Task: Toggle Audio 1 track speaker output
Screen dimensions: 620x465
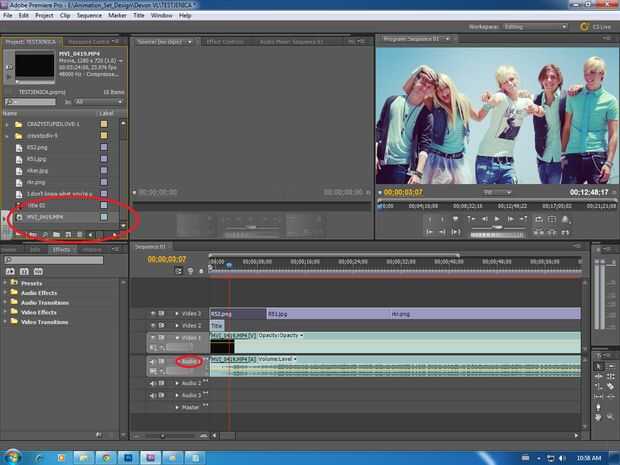Action: [153, 362]
